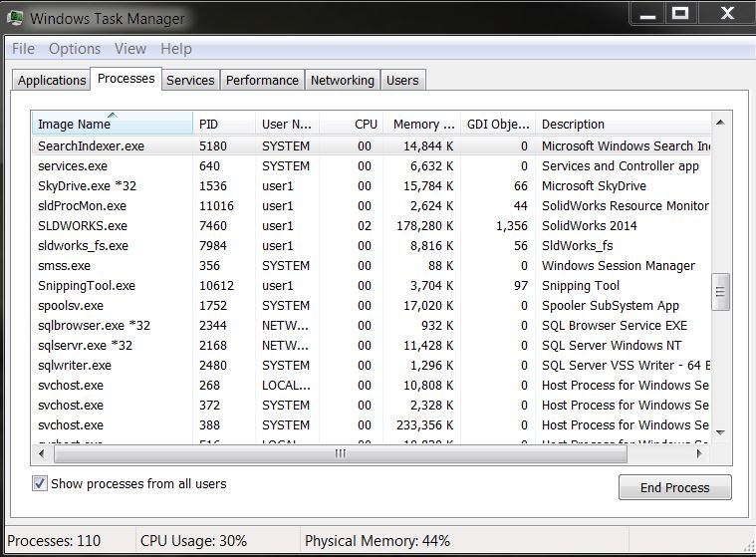The image size is (756, 557).
Task: Click memory value 178,280 K
Action: click(x=424, y=226)
